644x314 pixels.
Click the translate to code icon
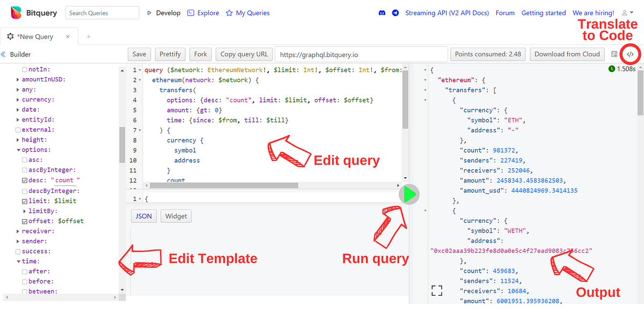pyautogui.click(x=631, y=54)
